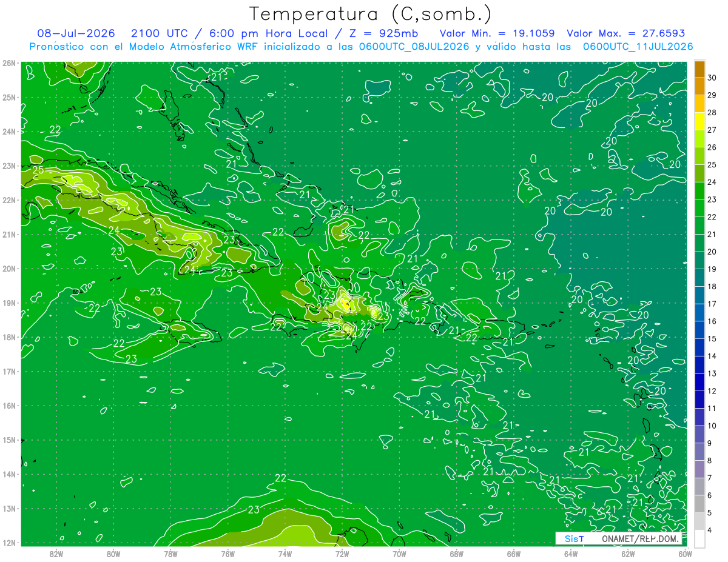Click the legend scale value '18'
This screenshot has height=562, width=728.
[712, 287]
